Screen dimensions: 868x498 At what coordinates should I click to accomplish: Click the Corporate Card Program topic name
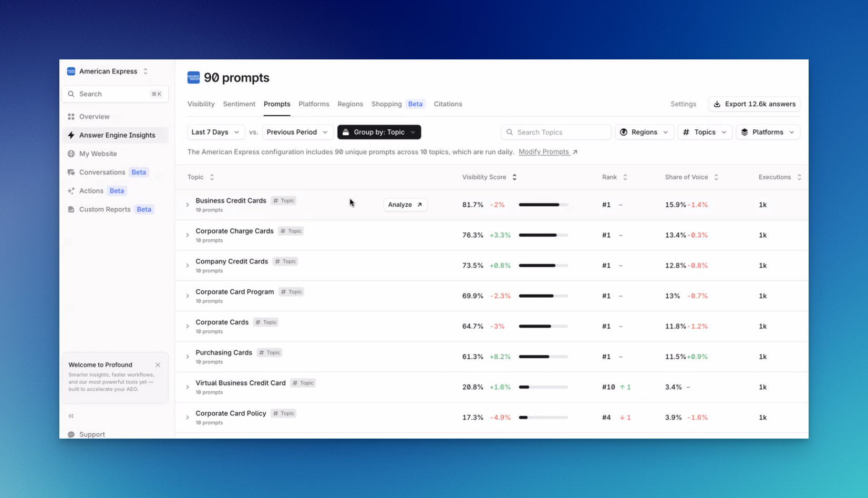point(235,292)
